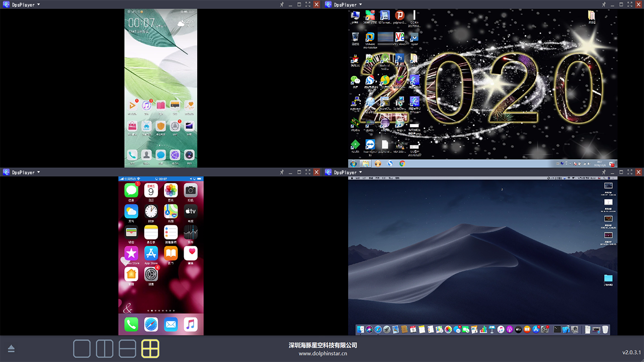
Task: Click the Windows Start button in mirrored desktop
Action: coord(354,164)
